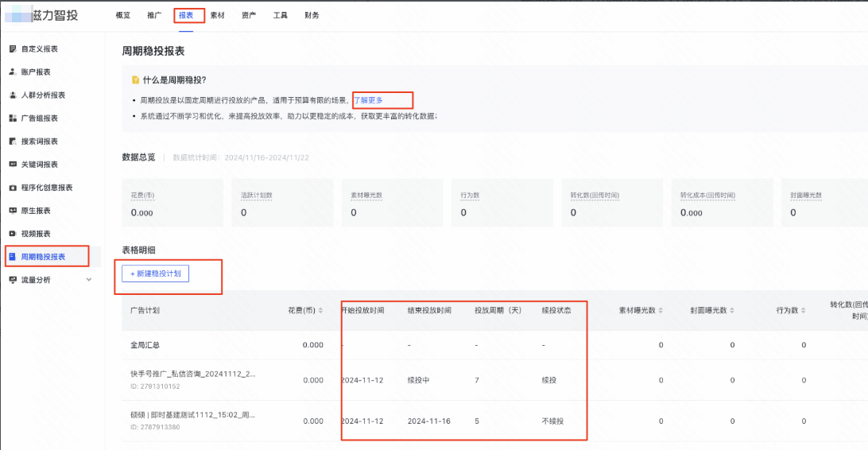Sort the table by 封面曝光数 column arrows
Image resolution: width=868 pixels, height=450 pixels.
tap(732, 311)
